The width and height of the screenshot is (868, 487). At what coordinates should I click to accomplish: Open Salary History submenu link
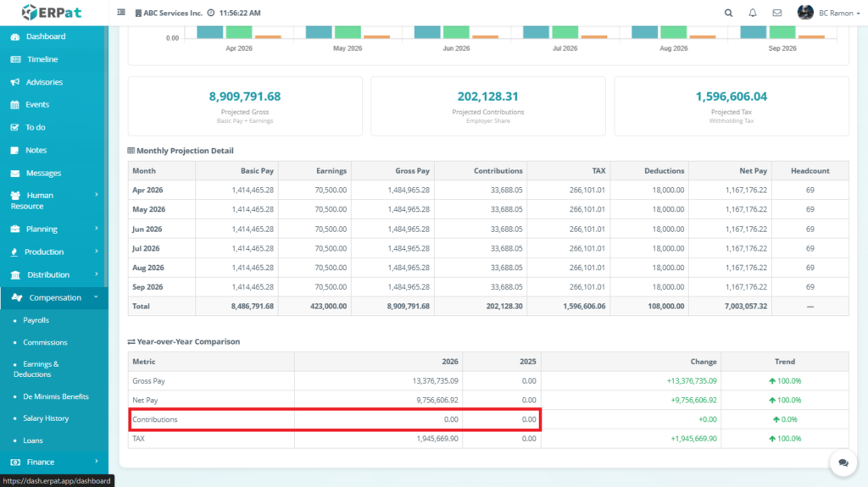(x=46, y=418)
